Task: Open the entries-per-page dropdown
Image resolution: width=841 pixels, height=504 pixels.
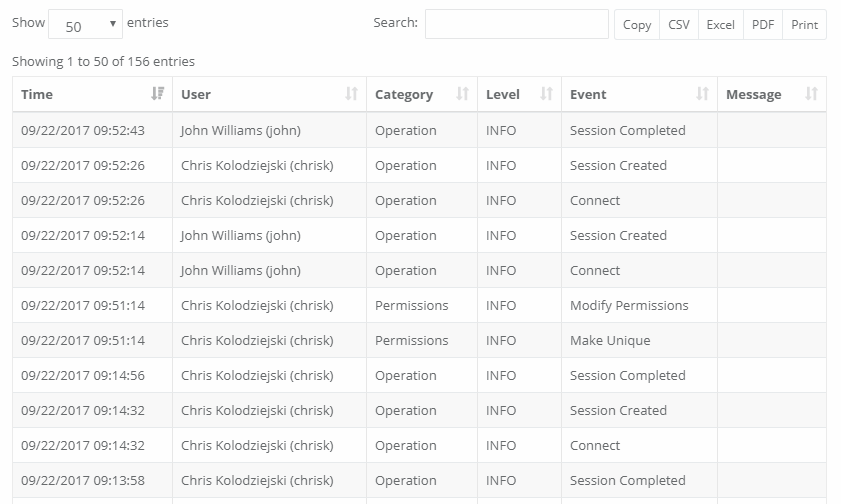Action: 85,24
